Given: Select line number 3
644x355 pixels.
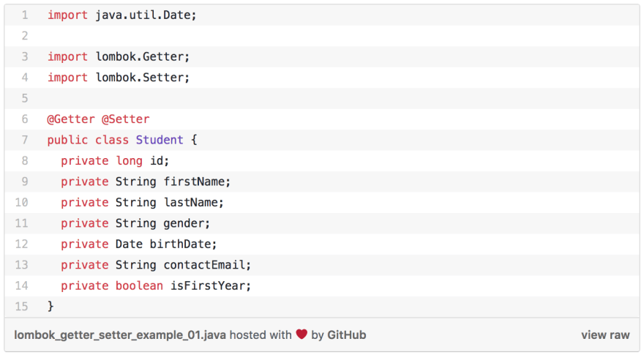Looking at the screenshot, I should pyautogui.click(x=25, y=56).
